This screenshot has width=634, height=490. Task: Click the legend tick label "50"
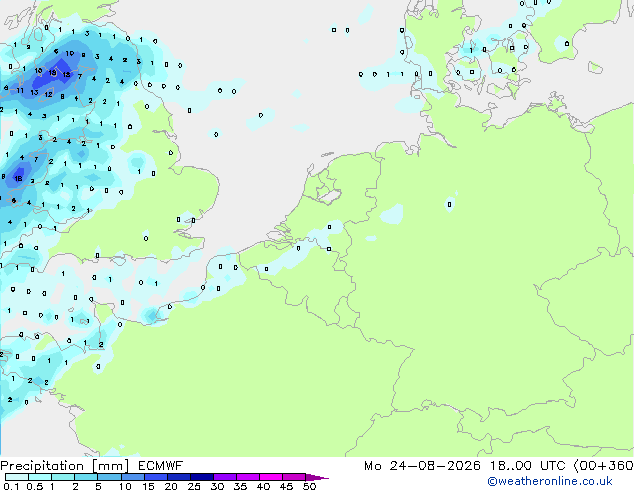click(309, 486)
